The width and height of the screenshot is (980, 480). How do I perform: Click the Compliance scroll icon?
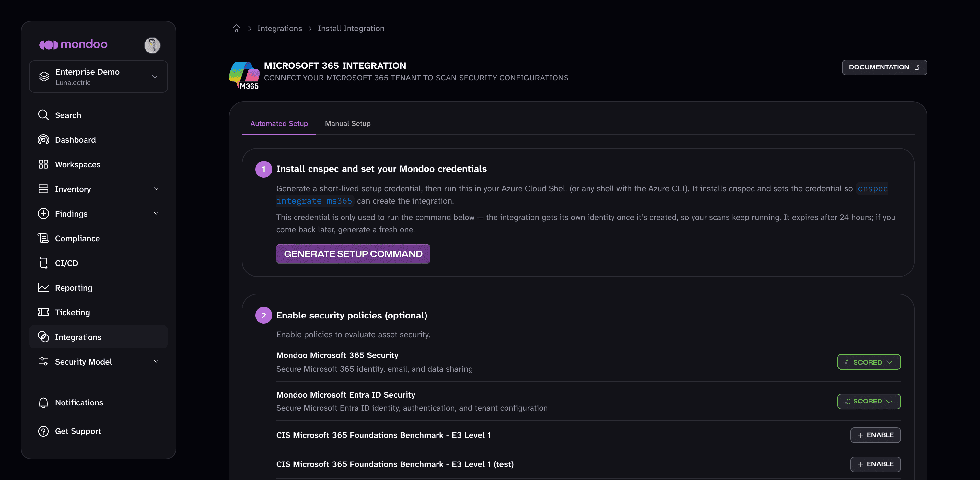(x=43, y=238)
